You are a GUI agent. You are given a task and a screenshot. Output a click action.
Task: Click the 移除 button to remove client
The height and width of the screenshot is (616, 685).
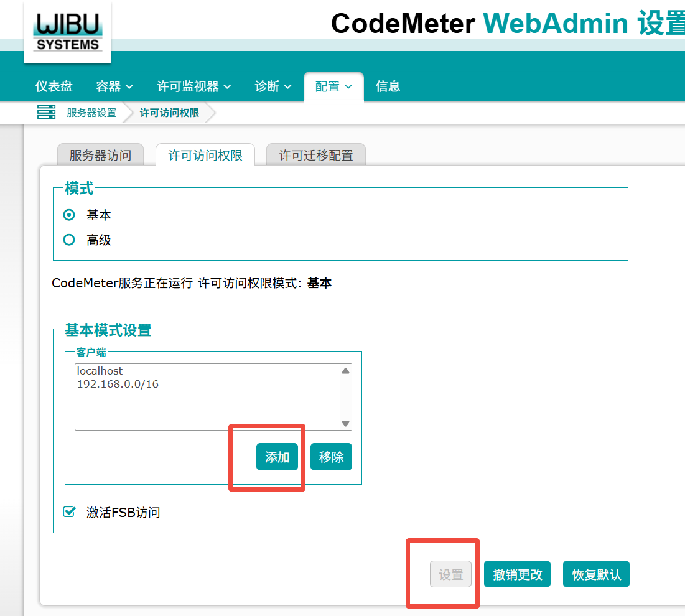click(331, 457)
